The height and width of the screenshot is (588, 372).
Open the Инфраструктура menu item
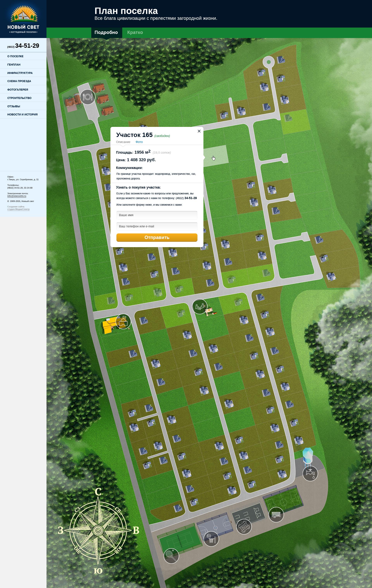click(x=20, y=73)
